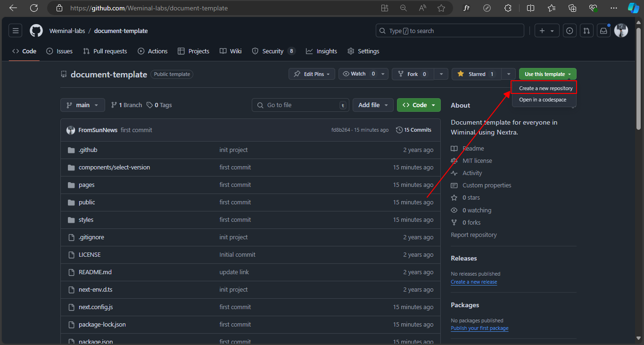Open the Read aloud icon in address bar
The image size is (644, 345).
pyautogui.click(x=422, y=8)
